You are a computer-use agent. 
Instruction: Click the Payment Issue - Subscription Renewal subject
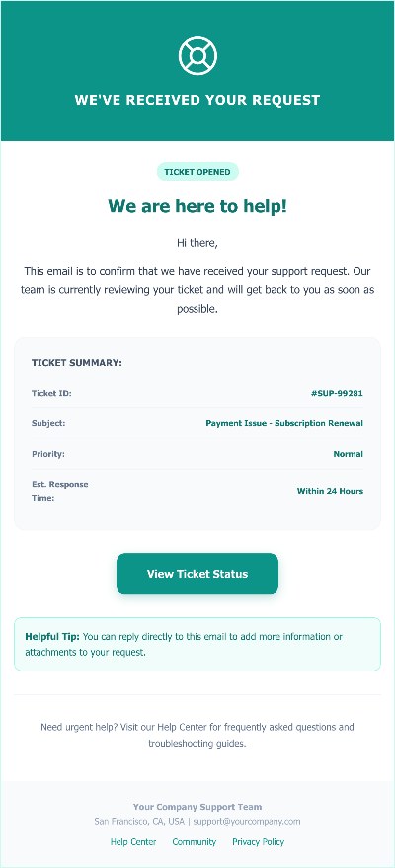284,423
